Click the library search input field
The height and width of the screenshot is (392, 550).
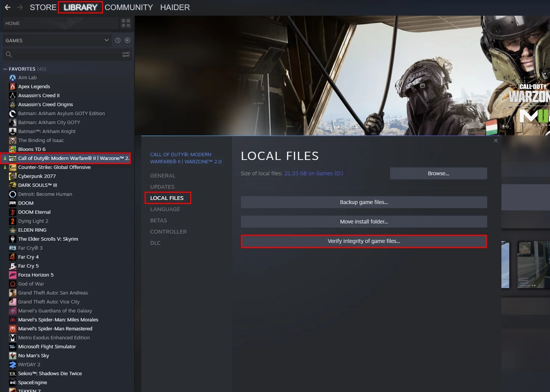point(67,55)
